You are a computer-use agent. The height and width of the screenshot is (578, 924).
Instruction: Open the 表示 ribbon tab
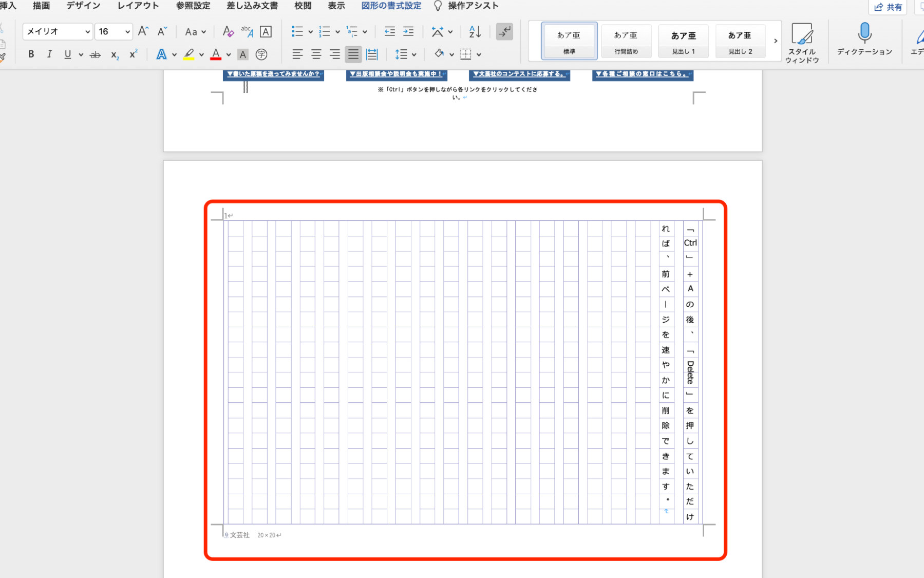click(x=336, y=6)
